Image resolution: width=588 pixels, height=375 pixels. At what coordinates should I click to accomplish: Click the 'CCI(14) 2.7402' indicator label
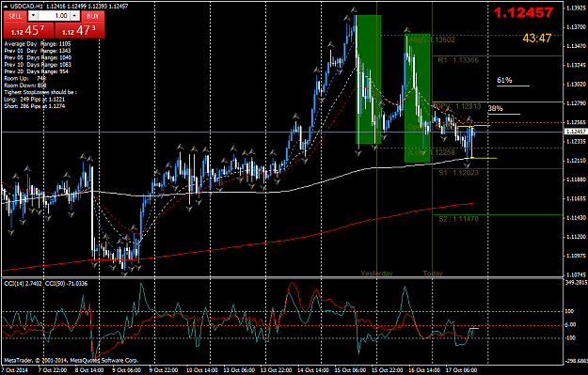[23, 284]
